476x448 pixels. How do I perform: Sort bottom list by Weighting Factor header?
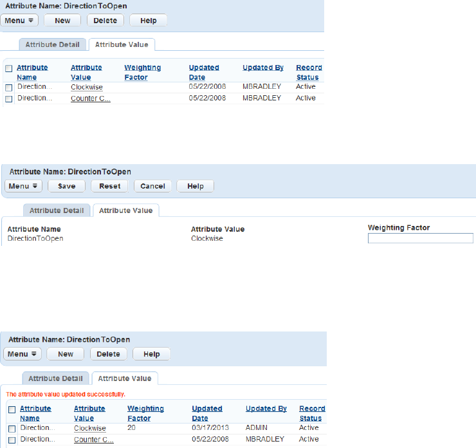click(x=145, y=413)
